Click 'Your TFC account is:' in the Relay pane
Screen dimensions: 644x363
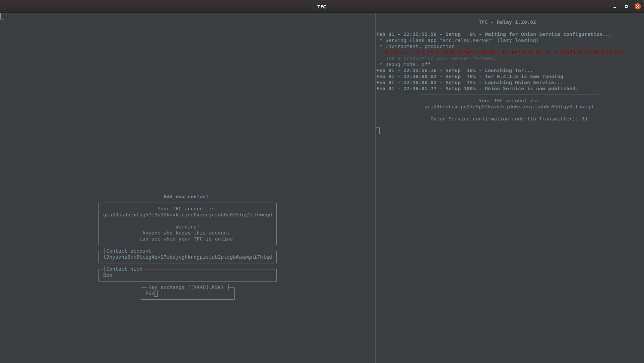tap(509, 101)
